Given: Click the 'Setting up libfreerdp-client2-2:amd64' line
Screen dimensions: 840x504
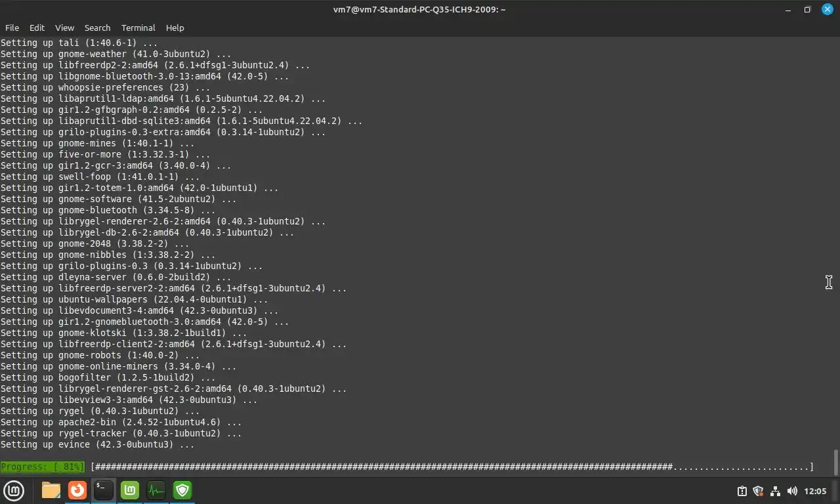Looking at the screenshot, I should click(x=173, y=344).
